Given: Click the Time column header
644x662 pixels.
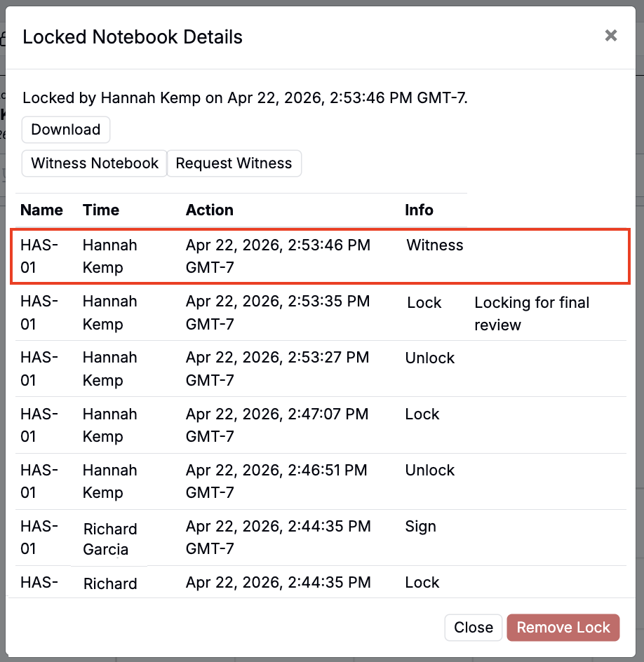Looking at the screenshot, I should (x=101, y=210).
